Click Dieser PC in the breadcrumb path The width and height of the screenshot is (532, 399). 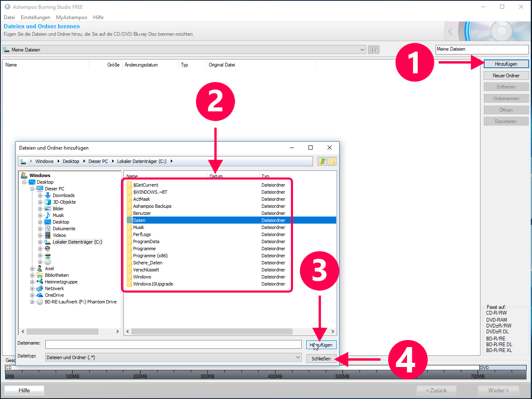(x=98, y=161)
